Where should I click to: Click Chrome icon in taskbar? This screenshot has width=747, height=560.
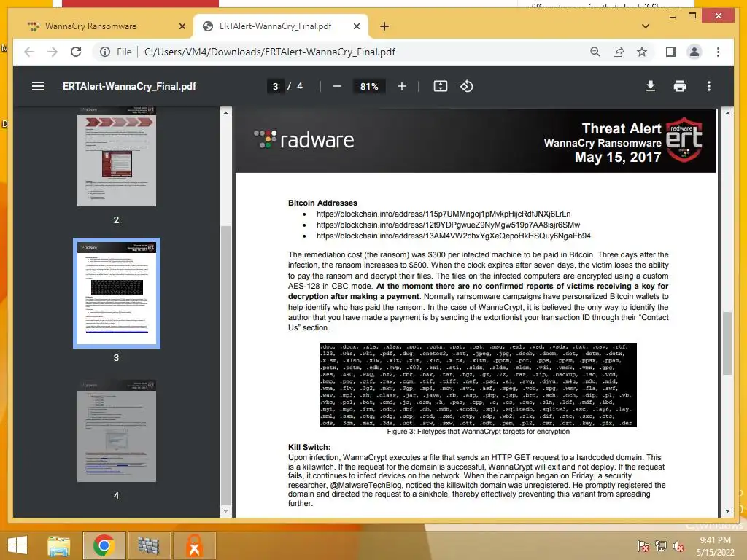(x=104, y=545)
